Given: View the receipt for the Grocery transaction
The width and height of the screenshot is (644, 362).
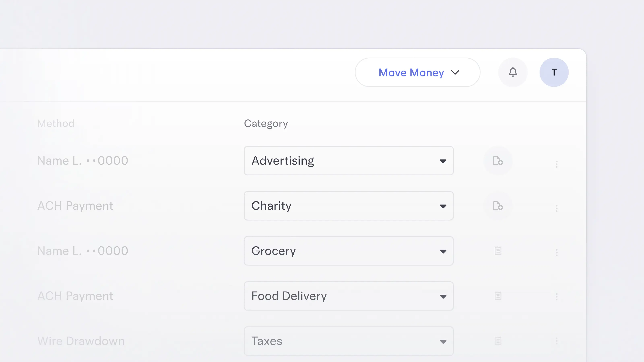Looking at the screenshot, I should click(498, 251).
